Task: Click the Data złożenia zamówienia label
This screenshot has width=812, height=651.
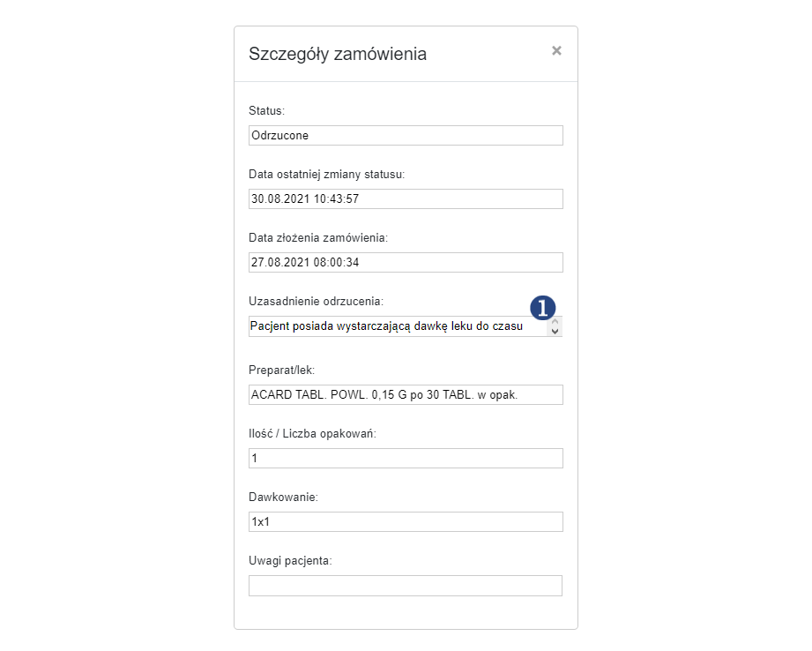Action: tap(318, 238)
